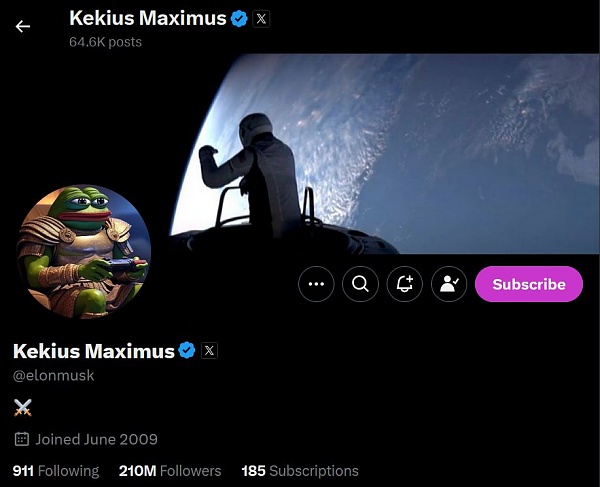Toggle post notifications with bell icon
600x487 pixels.
tap(404, 284)
